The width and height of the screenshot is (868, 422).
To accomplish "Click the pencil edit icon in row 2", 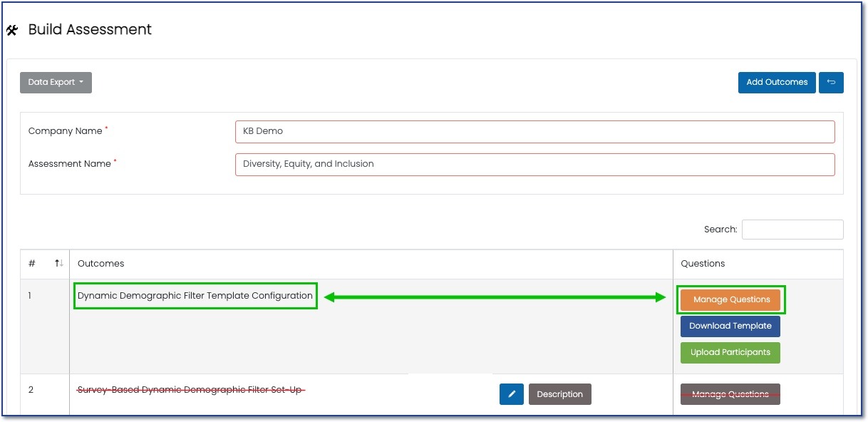I will [511, 394].
